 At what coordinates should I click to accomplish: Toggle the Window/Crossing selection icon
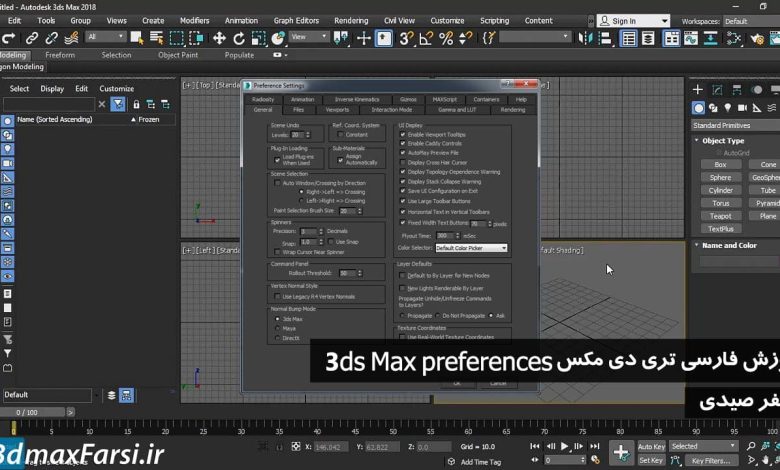coord(196,38)
